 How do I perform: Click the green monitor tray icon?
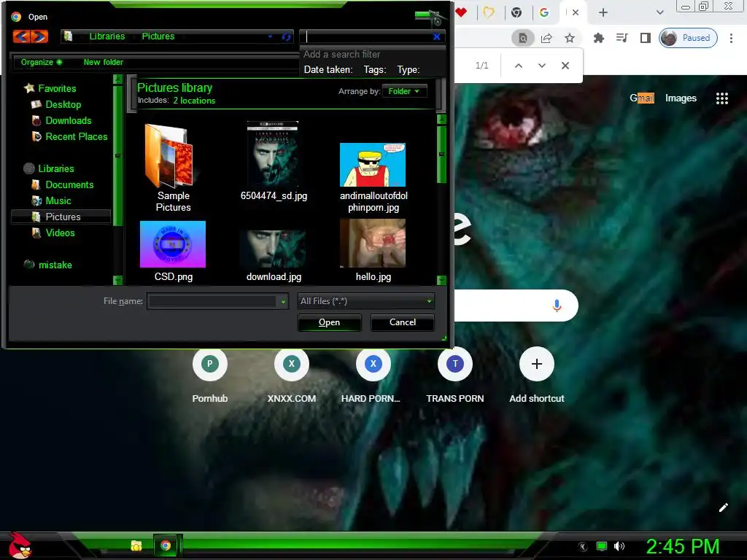pyautogui.click(x=602, y=546)
